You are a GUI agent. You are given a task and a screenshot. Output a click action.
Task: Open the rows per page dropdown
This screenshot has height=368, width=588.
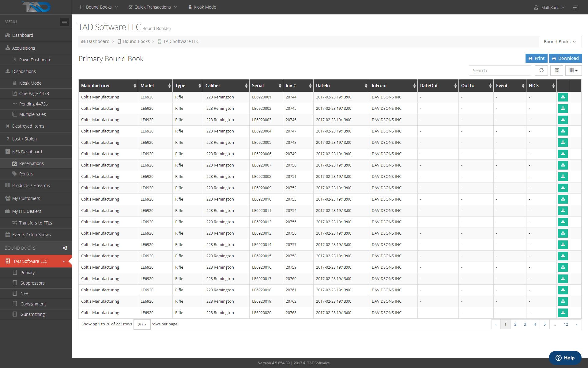pos(142,324)
